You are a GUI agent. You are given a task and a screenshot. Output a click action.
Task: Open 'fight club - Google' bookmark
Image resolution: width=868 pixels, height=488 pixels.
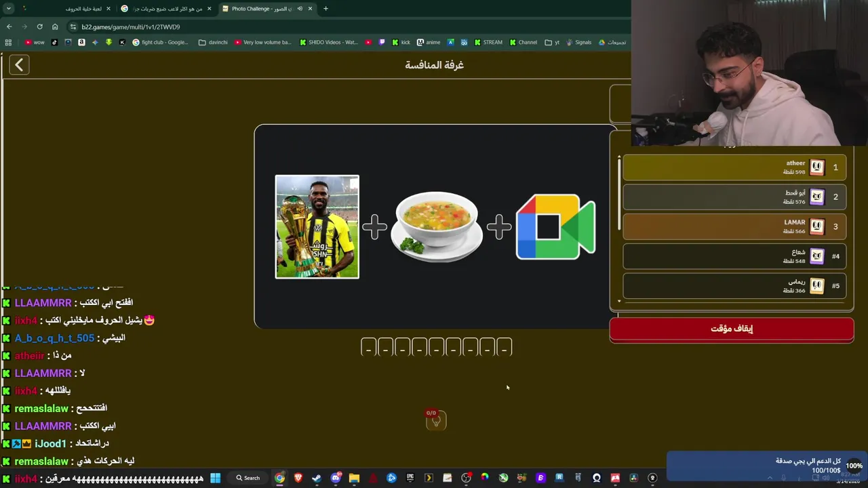pos(161,42)
